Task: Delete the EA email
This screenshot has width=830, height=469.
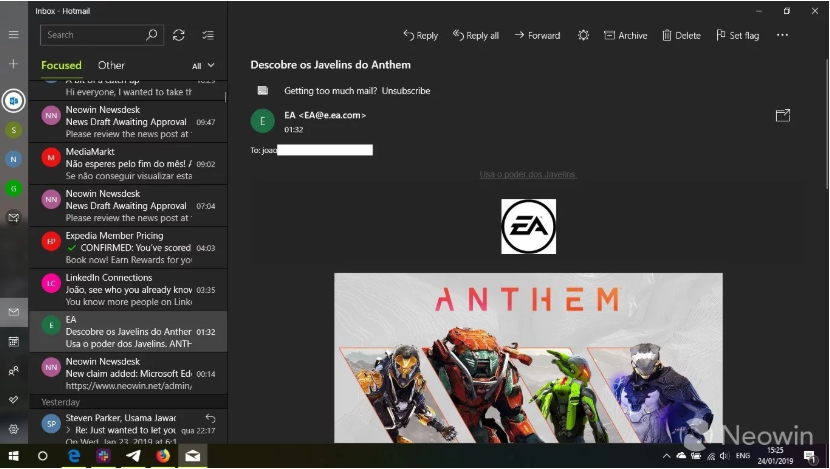Action: pos(681,35)
